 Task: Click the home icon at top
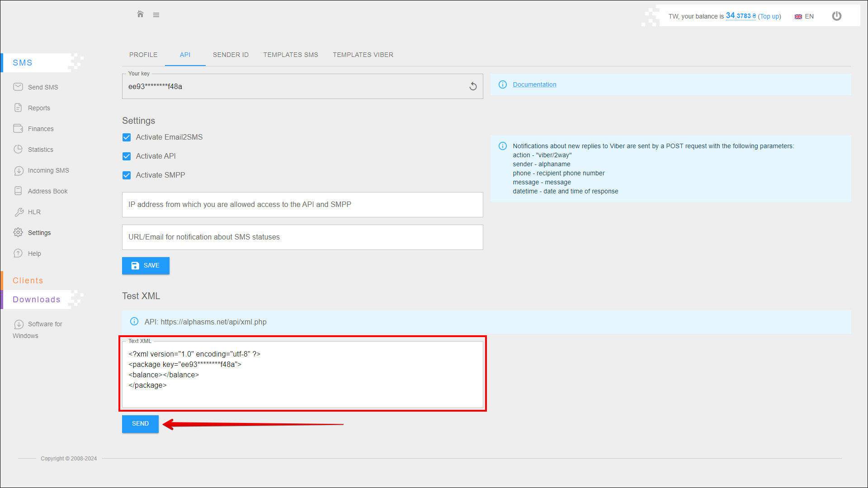[140, 14]
